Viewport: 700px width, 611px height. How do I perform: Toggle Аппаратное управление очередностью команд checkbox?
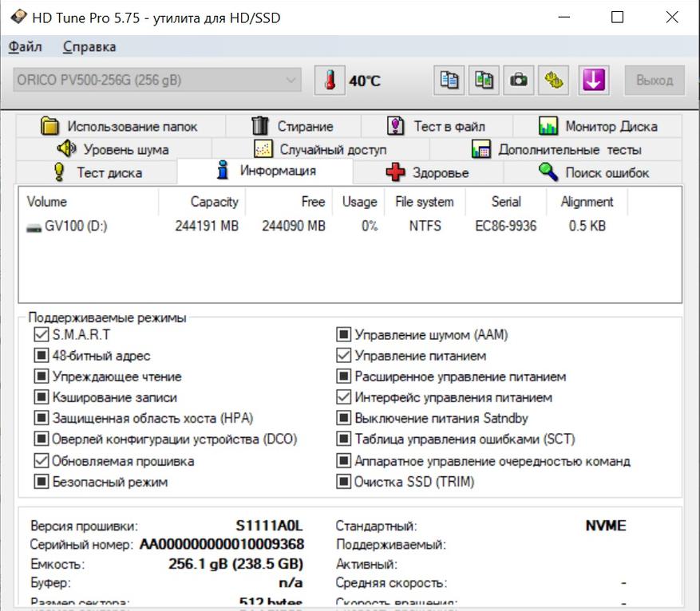343,461
